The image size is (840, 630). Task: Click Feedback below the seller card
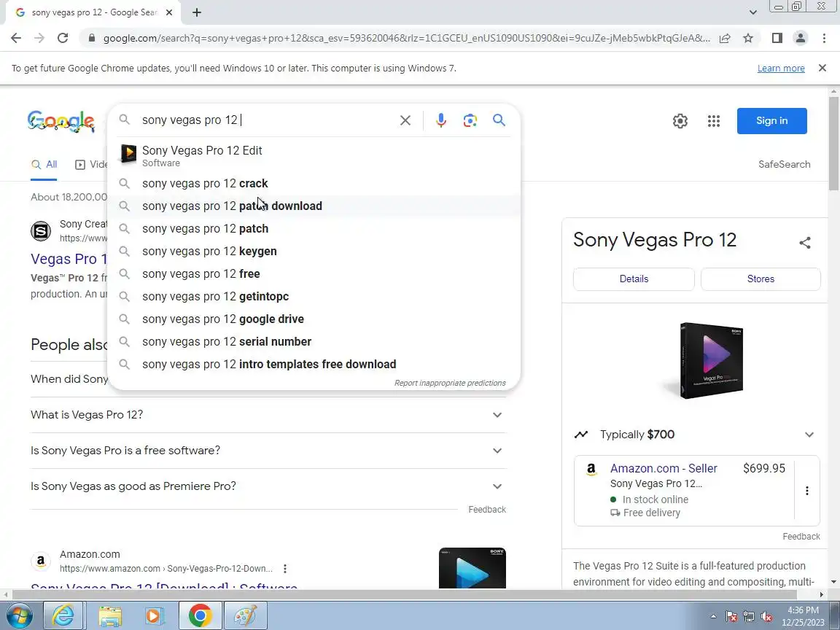[x=801, y=537]
